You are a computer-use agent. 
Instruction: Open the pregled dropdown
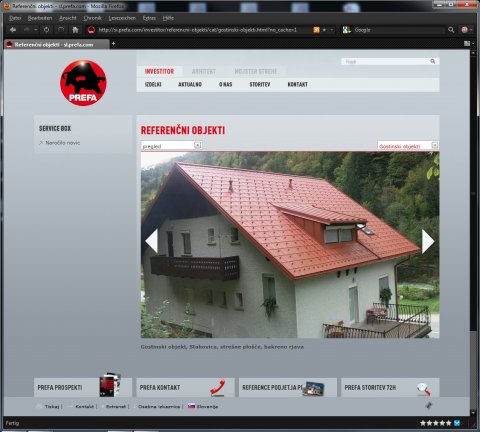[x=172, y=146]
